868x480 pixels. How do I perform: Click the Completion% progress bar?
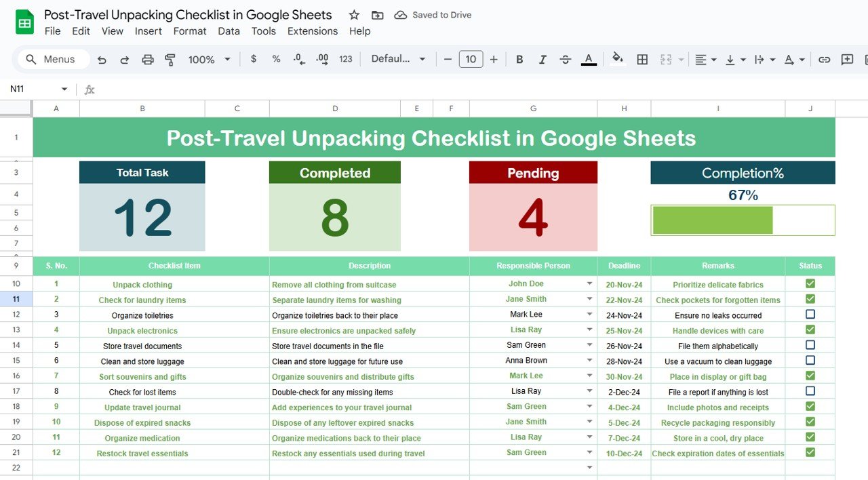[743, 220]
